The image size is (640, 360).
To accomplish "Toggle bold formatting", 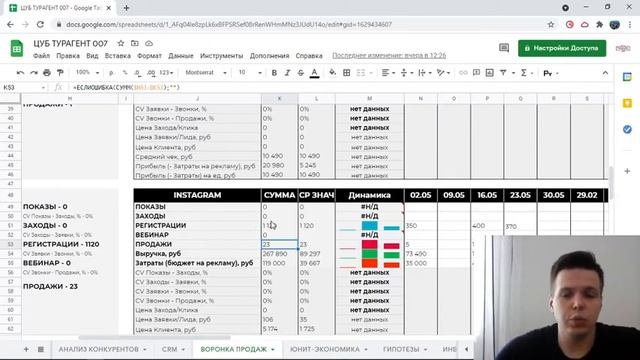I will (274, 73).
